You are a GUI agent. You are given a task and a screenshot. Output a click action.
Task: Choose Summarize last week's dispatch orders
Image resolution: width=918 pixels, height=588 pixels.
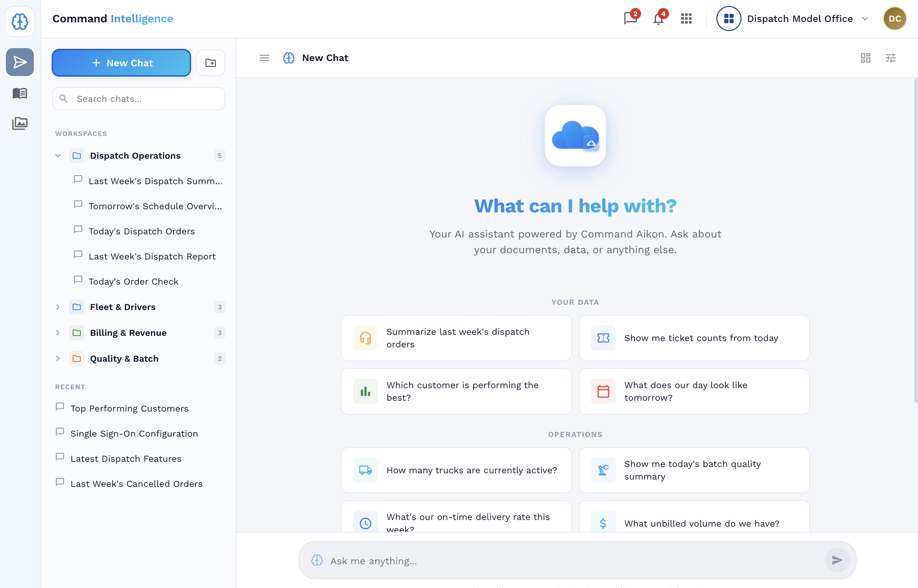456,338
